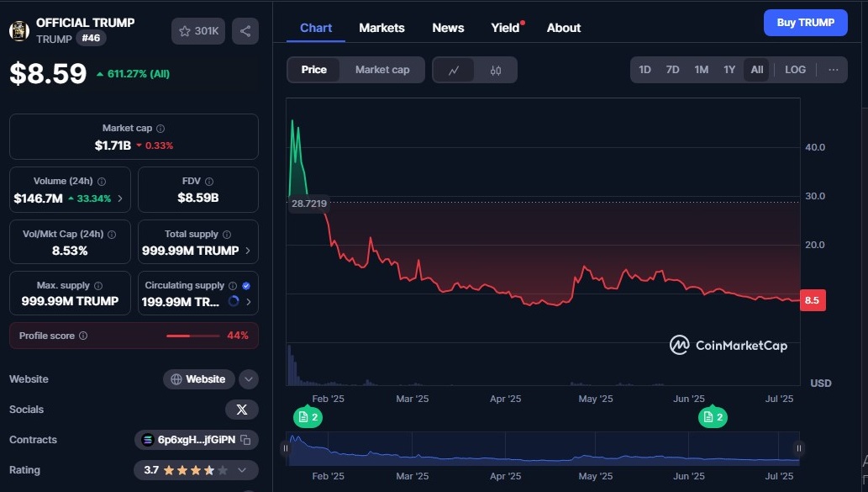Click the news event marker near Feb '25
868x492 pixels.
click(308, 416)
